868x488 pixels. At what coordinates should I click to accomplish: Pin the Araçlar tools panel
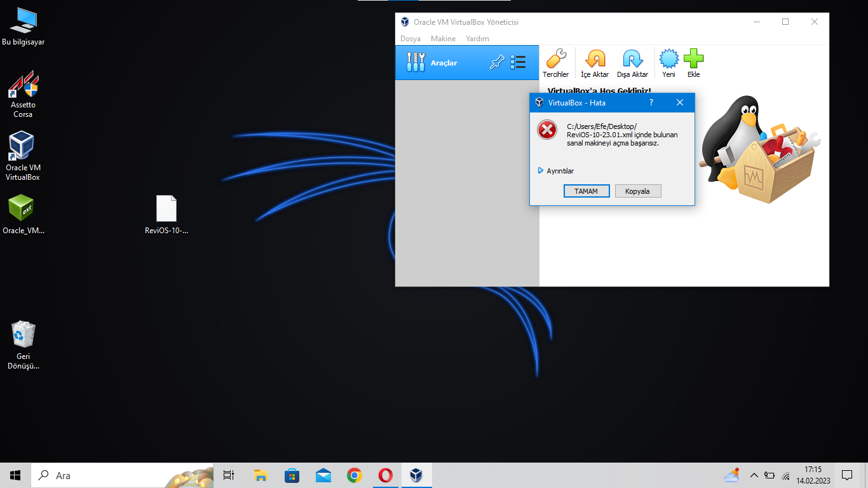click(497, 62)
